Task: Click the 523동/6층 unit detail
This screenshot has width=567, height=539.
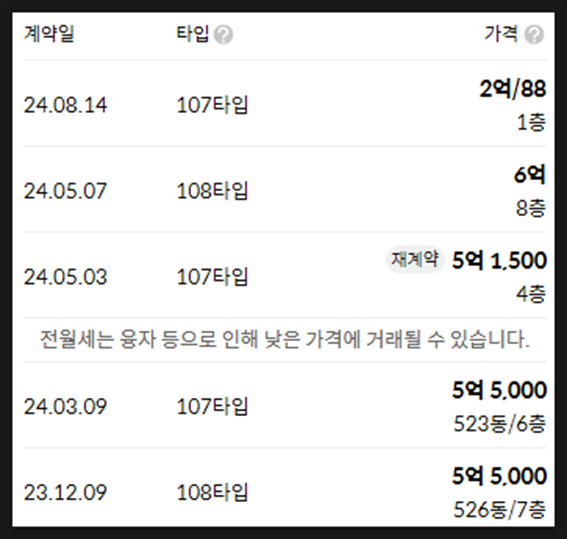Action: pyautogui.click(x=499, y=424)
